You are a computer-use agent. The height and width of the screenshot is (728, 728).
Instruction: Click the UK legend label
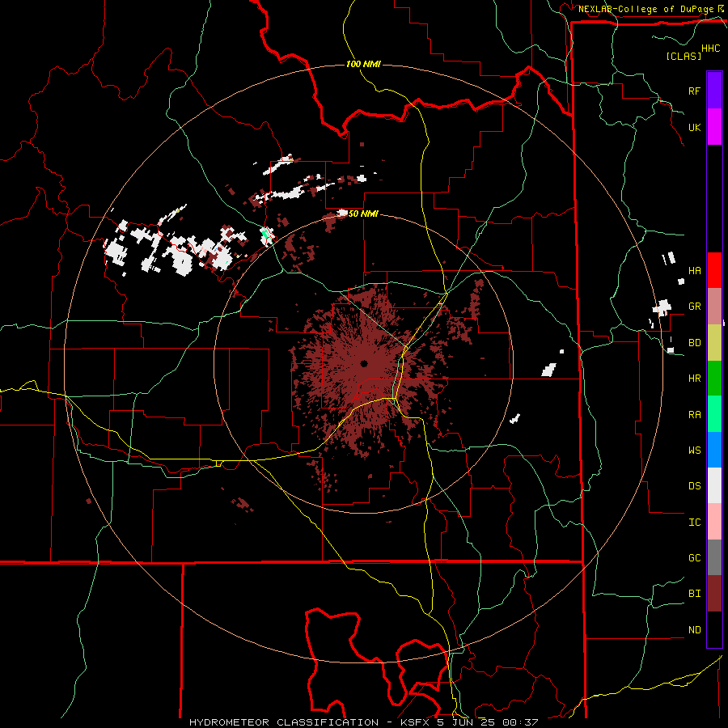click(694, 128)
